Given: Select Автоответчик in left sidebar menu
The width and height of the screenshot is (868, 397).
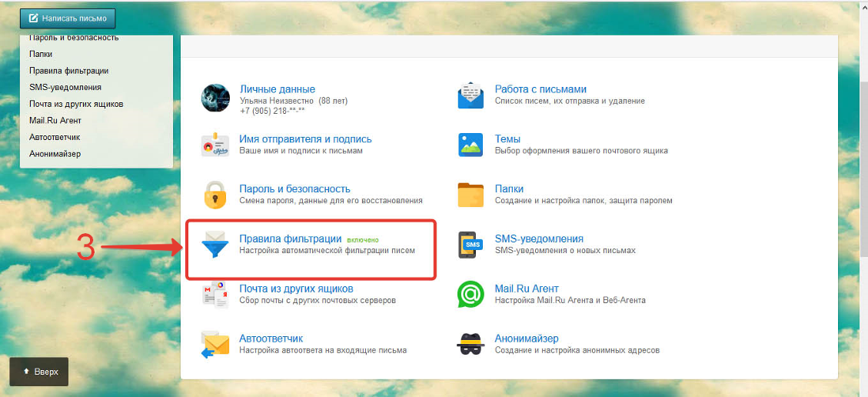Looking at the screenshot, I should coord(55,137).
